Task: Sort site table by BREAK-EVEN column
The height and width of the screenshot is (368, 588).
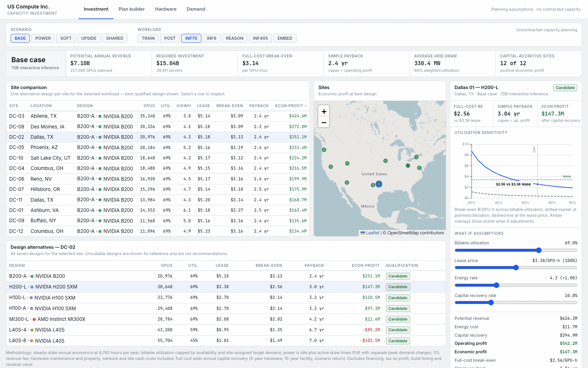Action: coord(230,106)
